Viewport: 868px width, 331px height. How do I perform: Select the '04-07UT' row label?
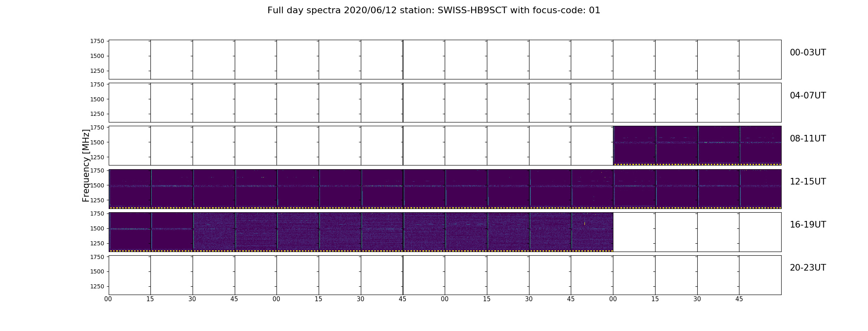(808, 96)
